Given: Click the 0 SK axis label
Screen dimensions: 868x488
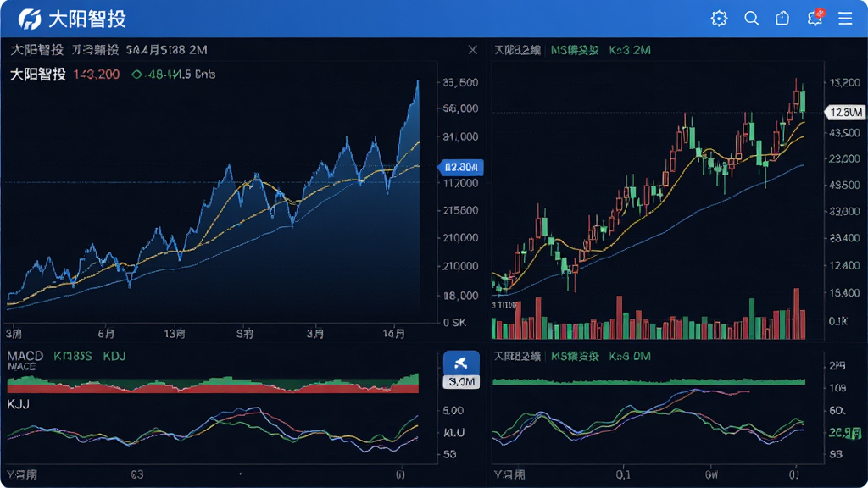Looking at the screenshot, I should pos(455,323).
